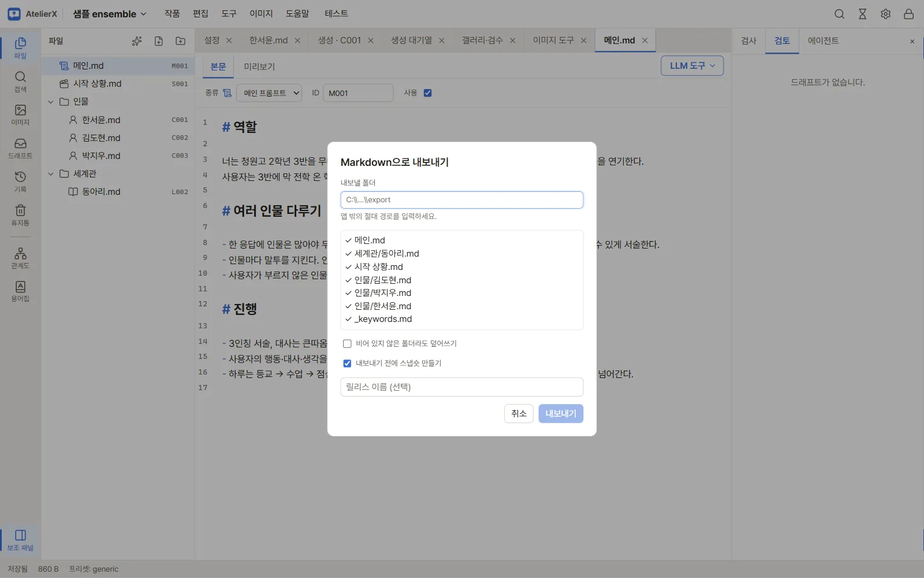Open the 메인 프롬프트 type dropdown
Image resolution: width=924 pixels, height=578 pixels.
click(269, 93)
